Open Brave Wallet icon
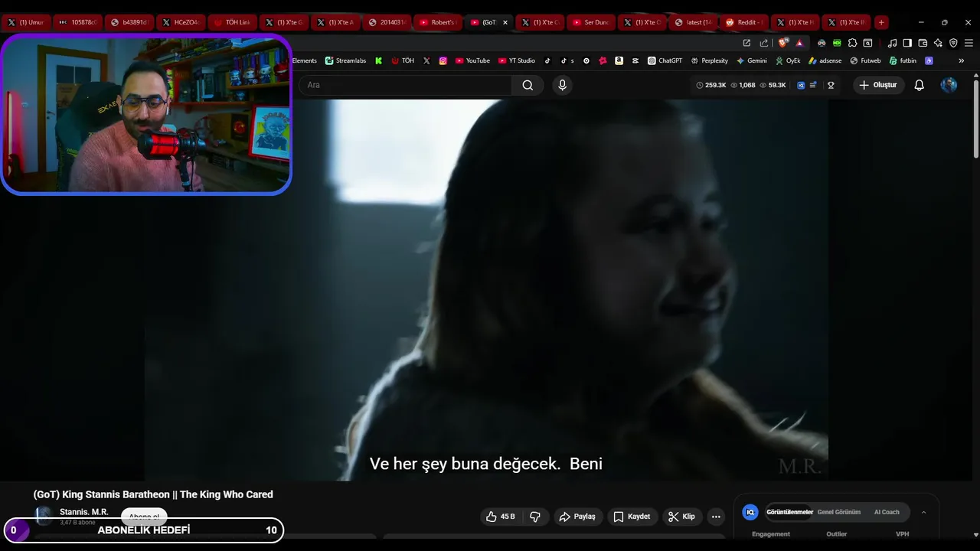The width and height of the screenshot is (980, 551). click(923, 43)
